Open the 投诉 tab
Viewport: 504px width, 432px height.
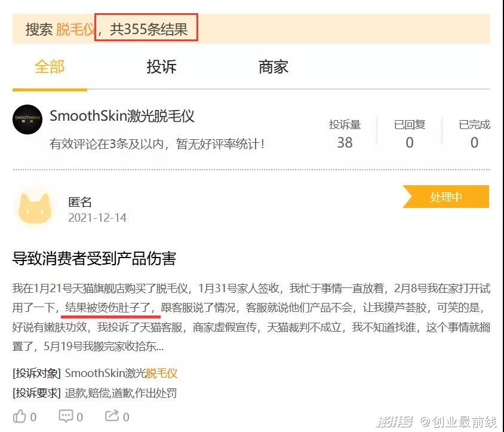[x=161, y=67]
